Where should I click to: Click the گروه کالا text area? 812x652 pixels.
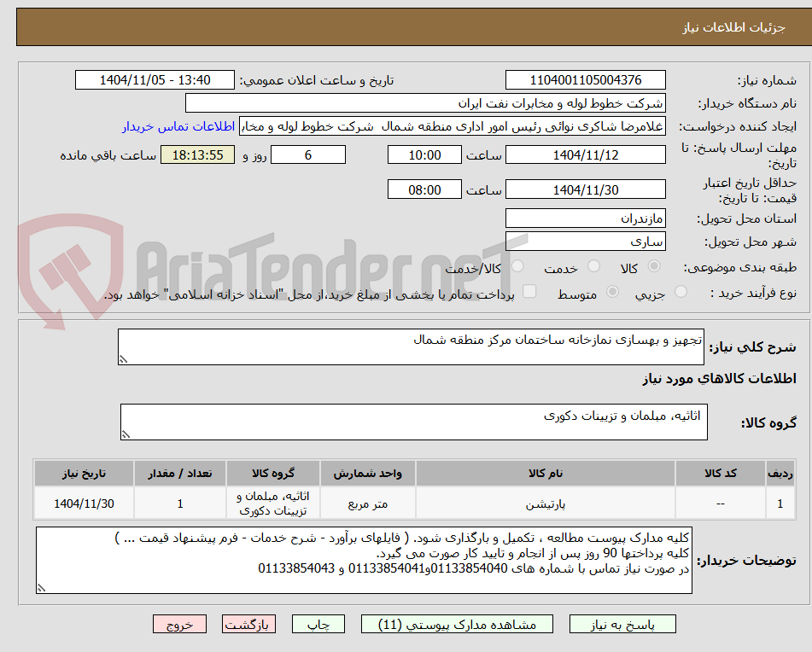coord(414,422)
